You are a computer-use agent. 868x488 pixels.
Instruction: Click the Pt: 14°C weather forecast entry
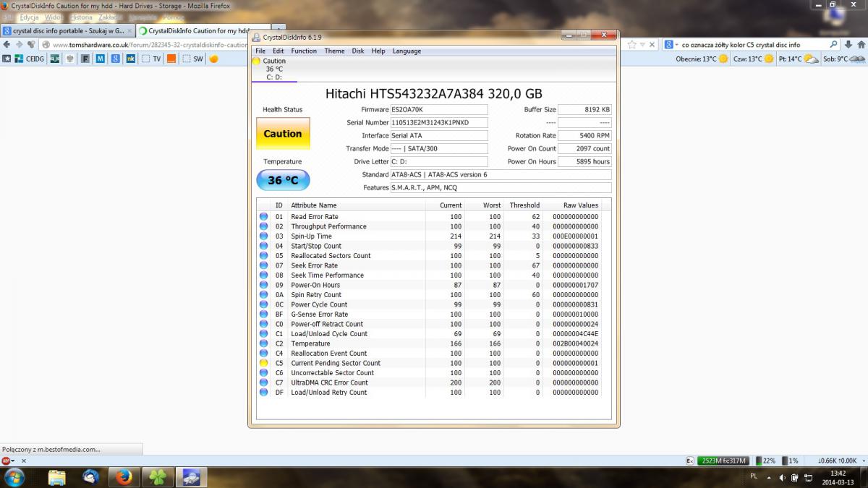click(x=799, y=59)
